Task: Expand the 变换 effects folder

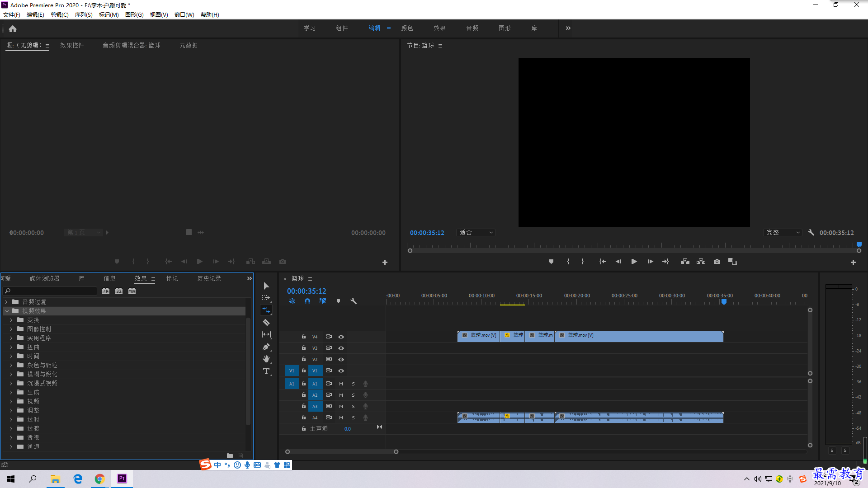Action: 11,320
